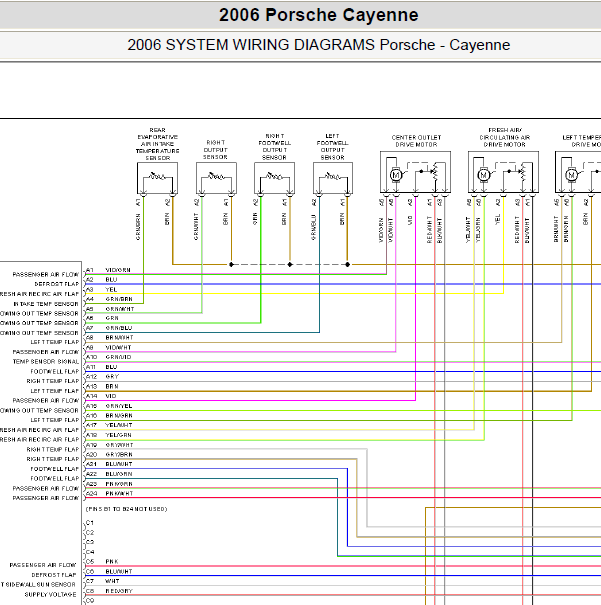Screen dimensions: 601x605
Task: Click pin A7 'GRN/BLU' wire label
Action: point(119,328)
